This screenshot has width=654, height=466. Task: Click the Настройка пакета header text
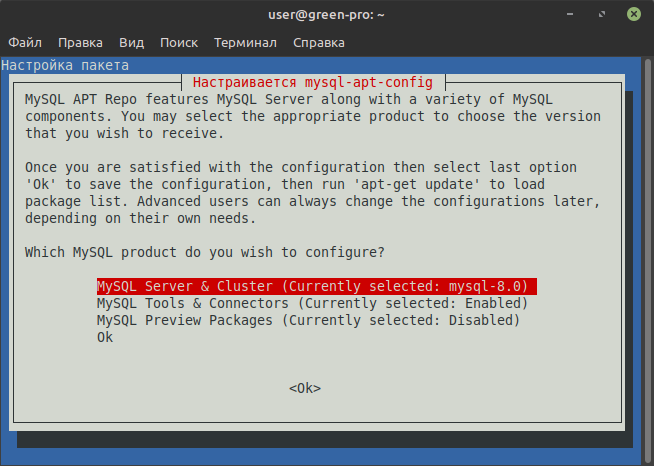(65, 65)
